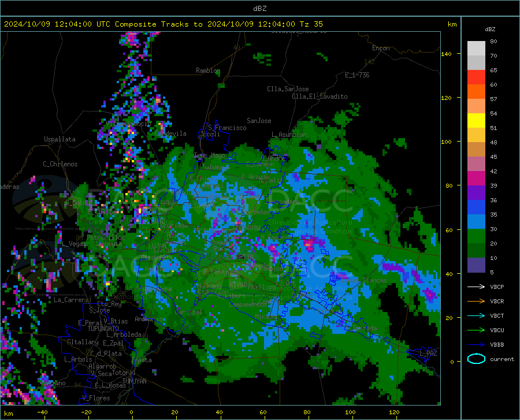Click the 'dBZ' legend heading above color scale
This screenshot has width=520, height=420.
pyautogui.click(x=490, y=29)
